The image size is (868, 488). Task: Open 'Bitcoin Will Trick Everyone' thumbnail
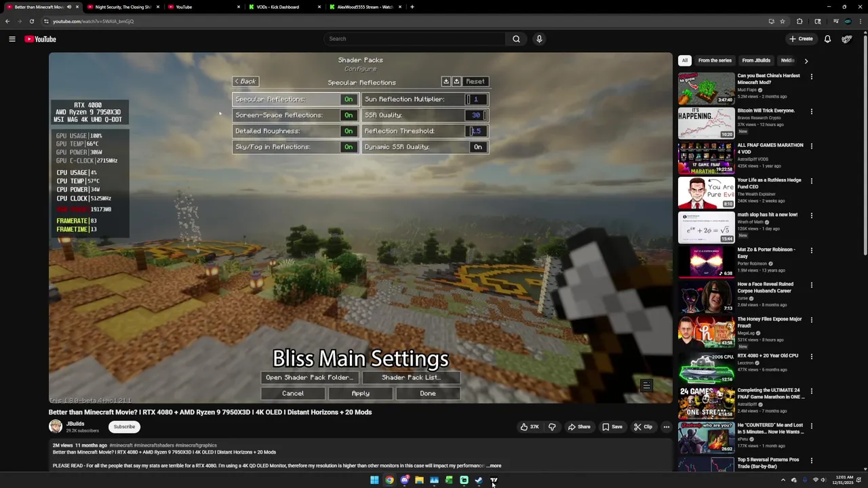tap(706, 123)
